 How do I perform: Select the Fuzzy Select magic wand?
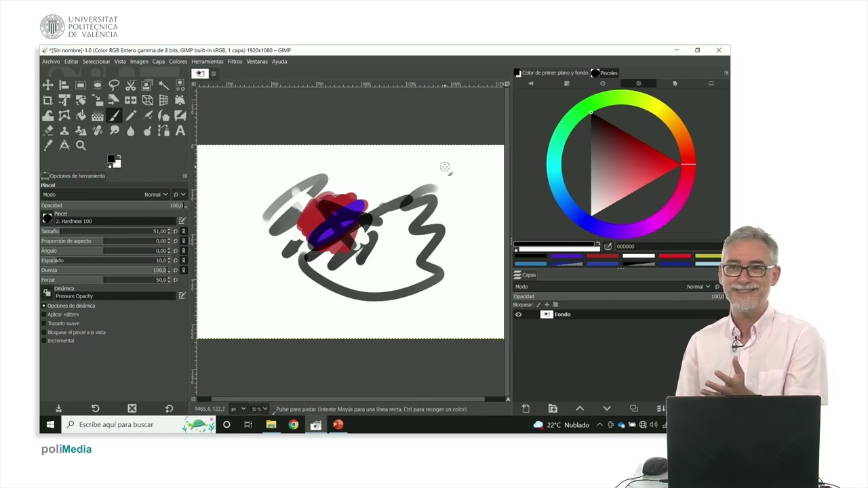click(x=163, y=85)
